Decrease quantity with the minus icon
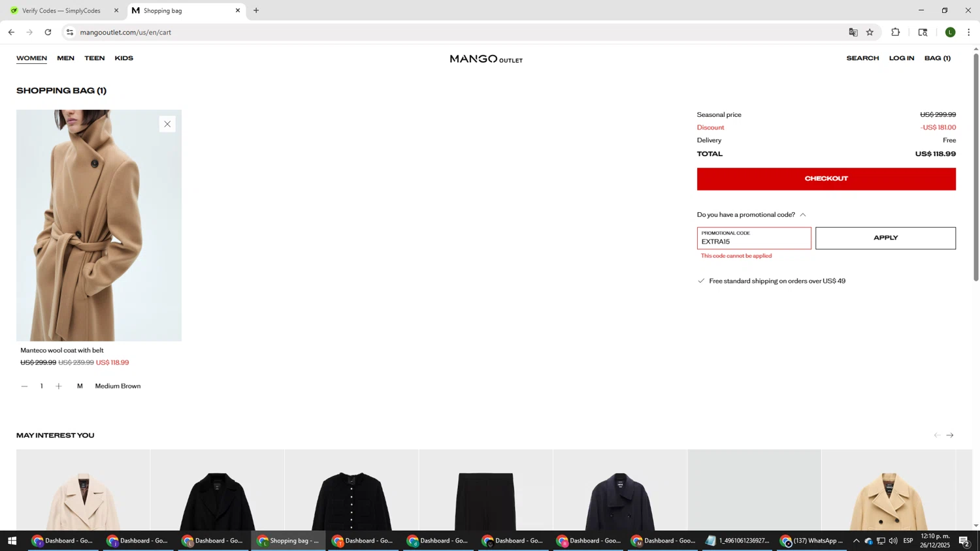980x551 pixels. tap(24, 386)
